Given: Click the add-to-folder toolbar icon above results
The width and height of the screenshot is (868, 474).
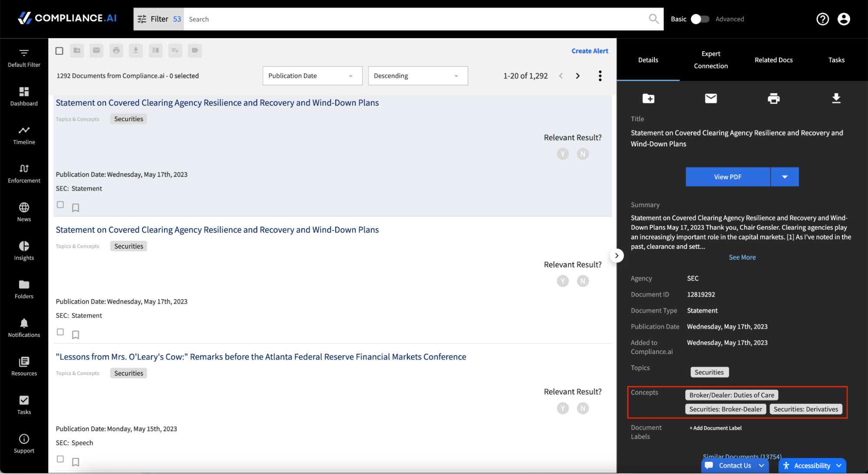Looking at the screenshot, I should click(77, 50).
